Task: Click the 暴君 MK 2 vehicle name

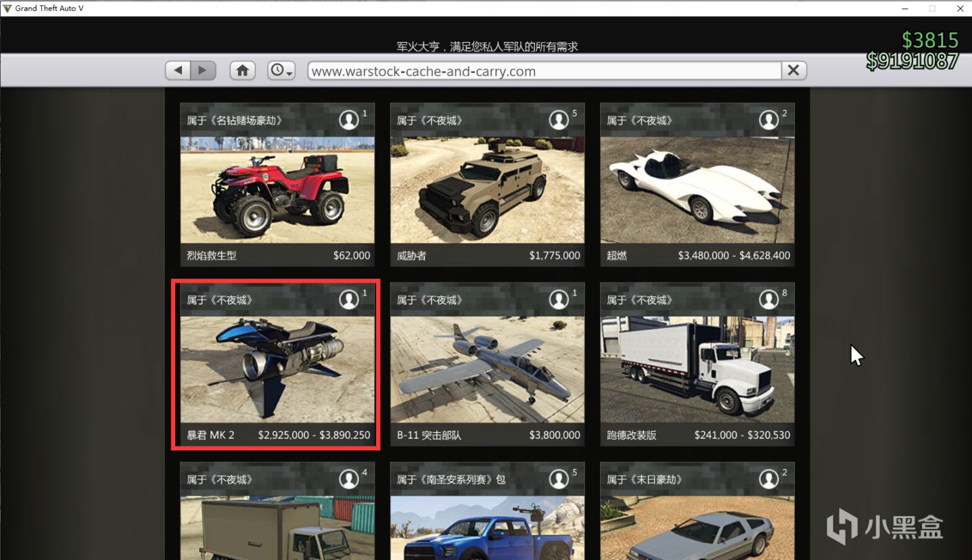Action: click(210, 435)
